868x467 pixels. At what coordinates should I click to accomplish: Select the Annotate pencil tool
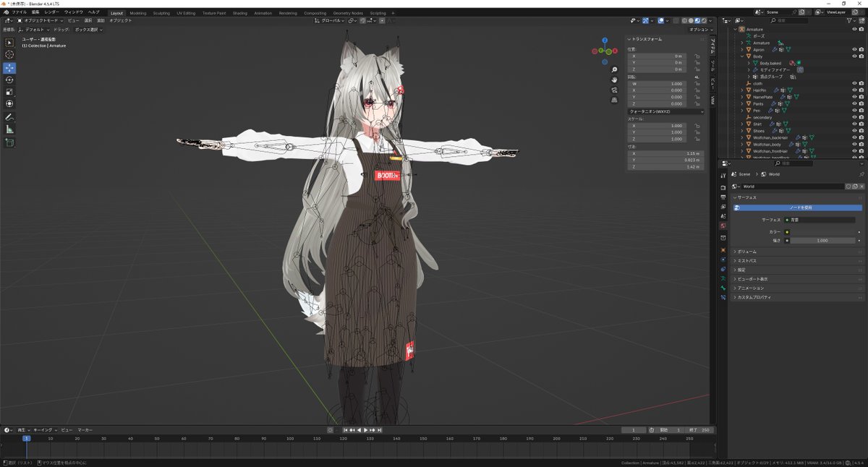[9, 117]
